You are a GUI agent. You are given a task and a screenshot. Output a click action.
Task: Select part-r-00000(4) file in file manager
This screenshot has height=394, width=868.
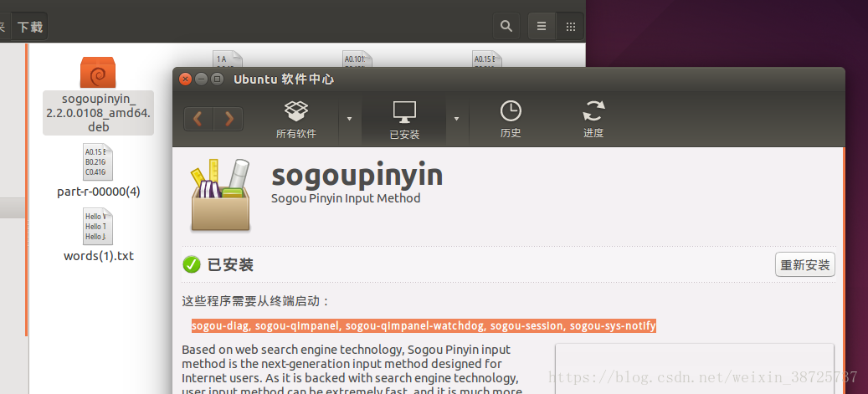pyautogui.click(x=99, y=171)
